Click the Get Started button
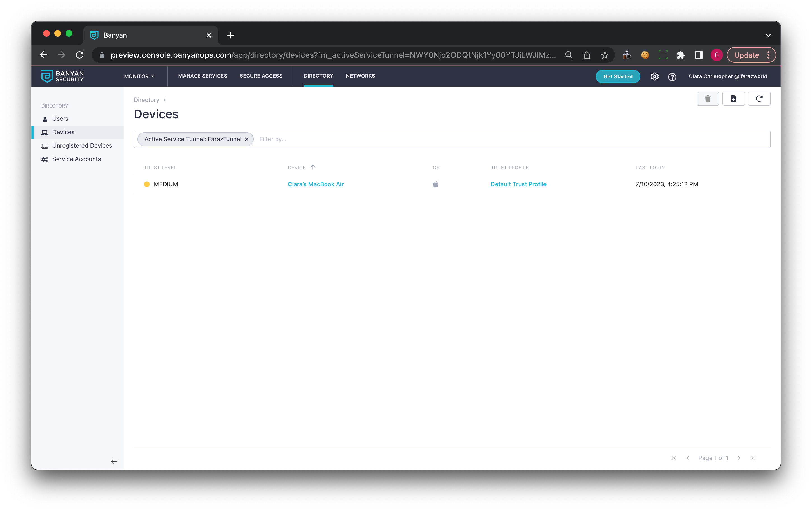The height and width of the screenshot is (511, 812). pos(617,76)
